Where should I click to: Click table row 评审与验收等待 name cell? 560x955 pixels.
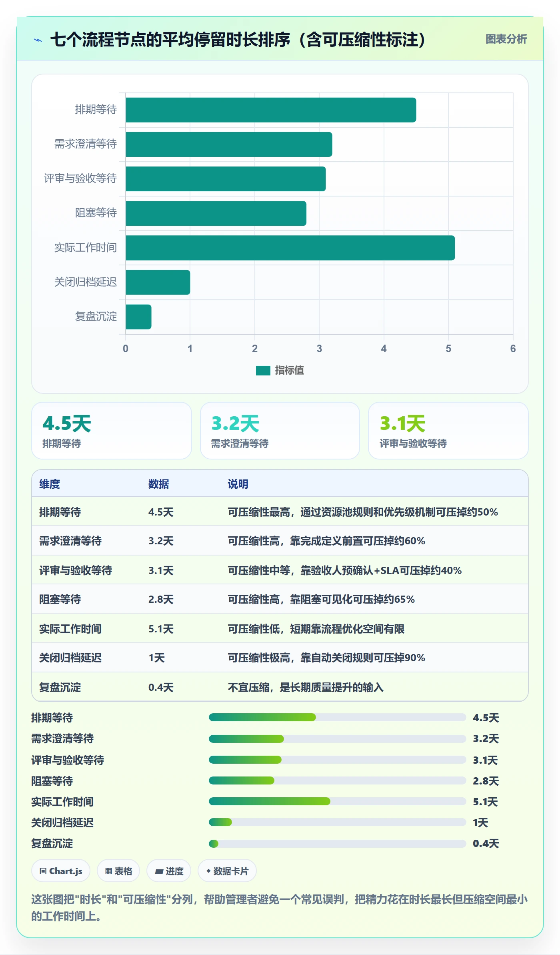[76, 570]
